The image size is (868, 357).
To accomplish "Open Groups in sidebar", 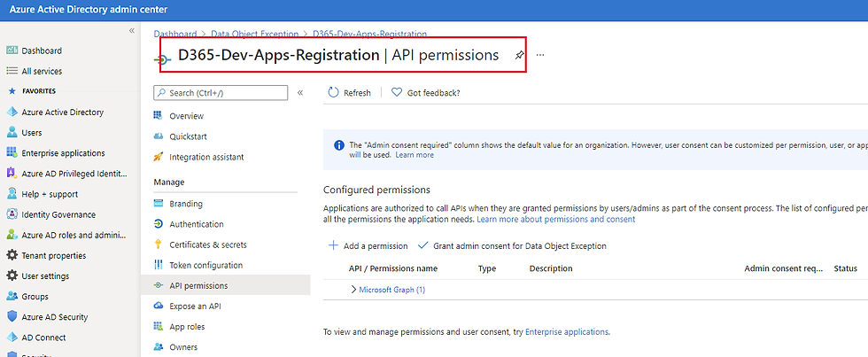I will coord(35,296).
